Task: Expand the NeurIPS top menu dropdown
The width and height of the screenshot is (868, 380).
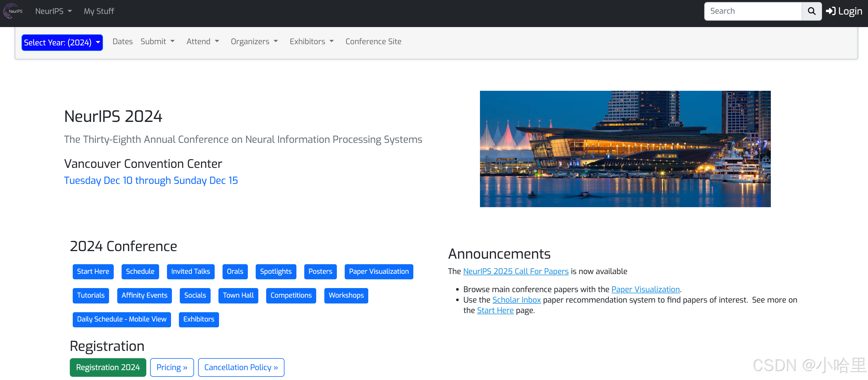Action: click(x=54, y=11)
